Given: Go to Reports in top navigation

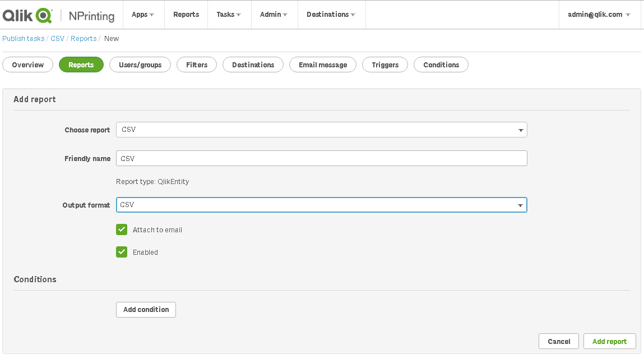Looking at the screenshot, I should pyautogui.click(x=186, y=15).
